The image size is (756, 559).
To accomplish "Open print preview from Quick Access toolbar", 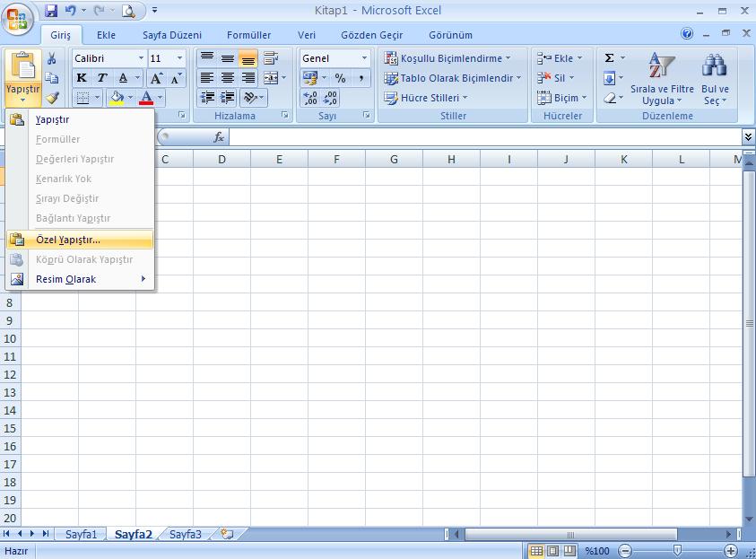I will 128,10.
